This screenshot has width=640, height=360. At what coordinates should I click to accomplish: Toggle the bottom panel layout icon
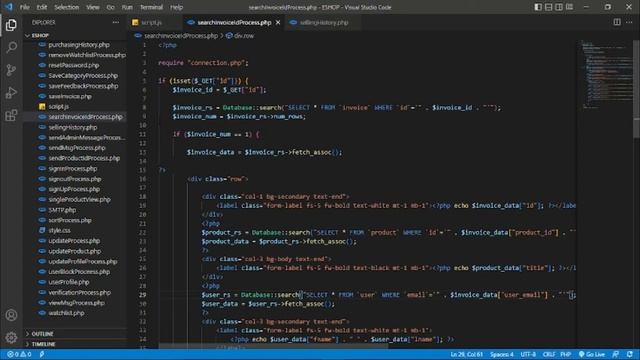[549, 7]
